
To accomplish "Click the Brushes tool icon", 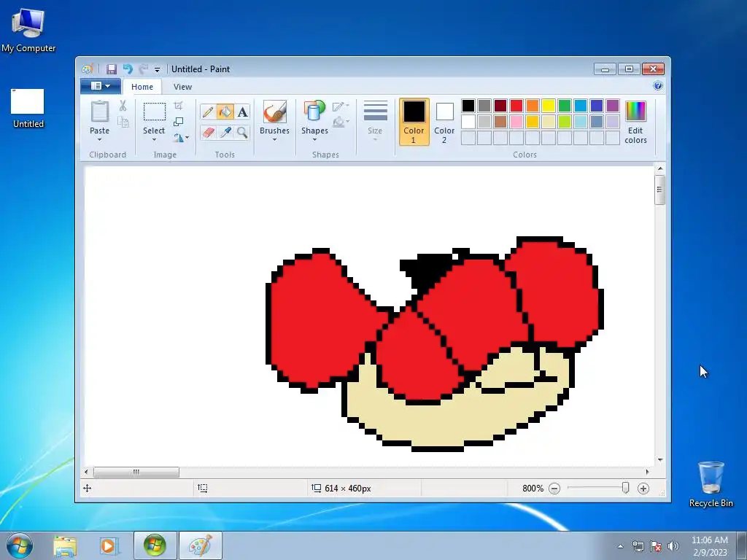I will [274, 112].
